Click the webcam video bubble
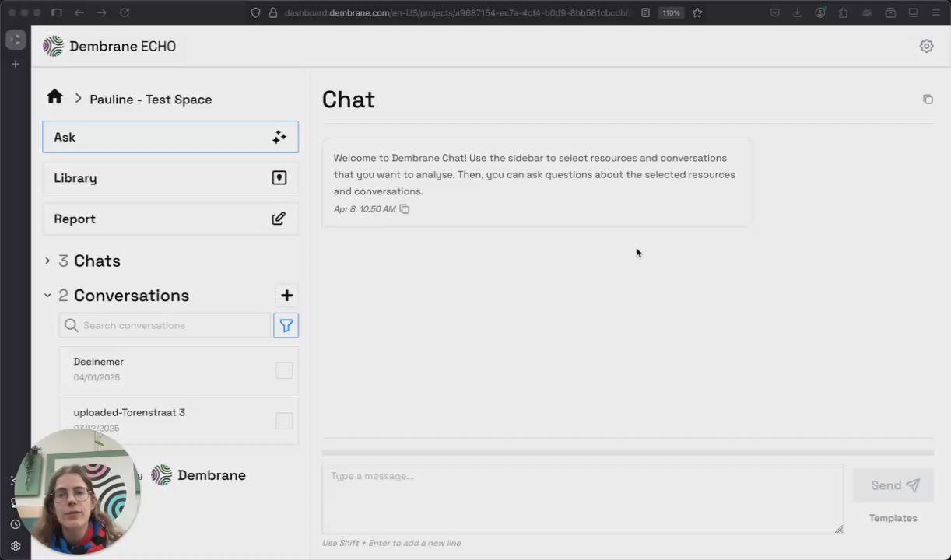Screen dimensions: 951x560 tap(77, 492)
